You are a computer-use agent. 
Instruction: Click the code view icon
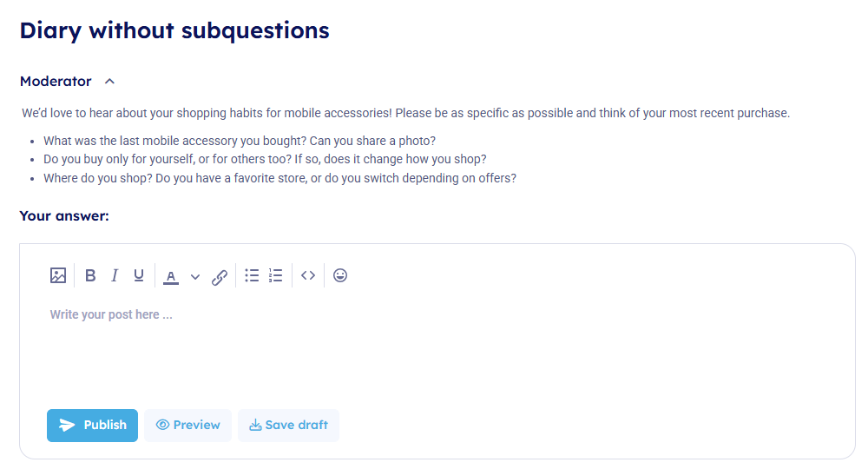308,275
